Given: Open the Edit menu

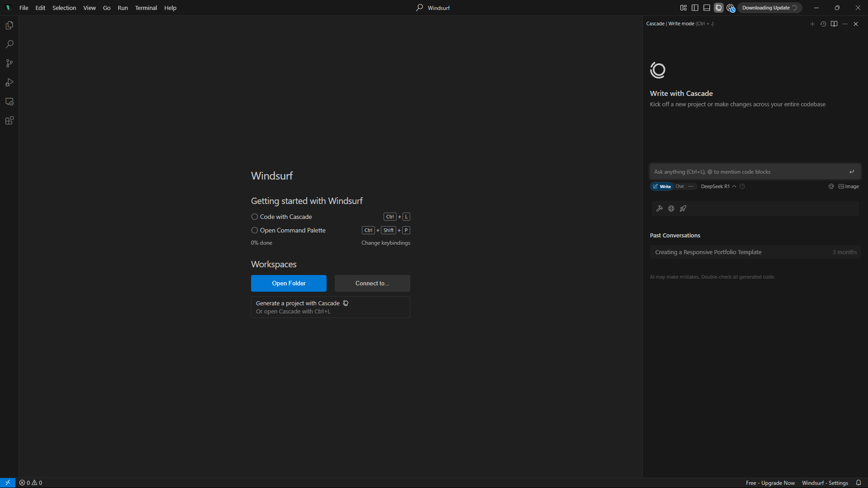Looking at the screenshot, I should 40,8.
